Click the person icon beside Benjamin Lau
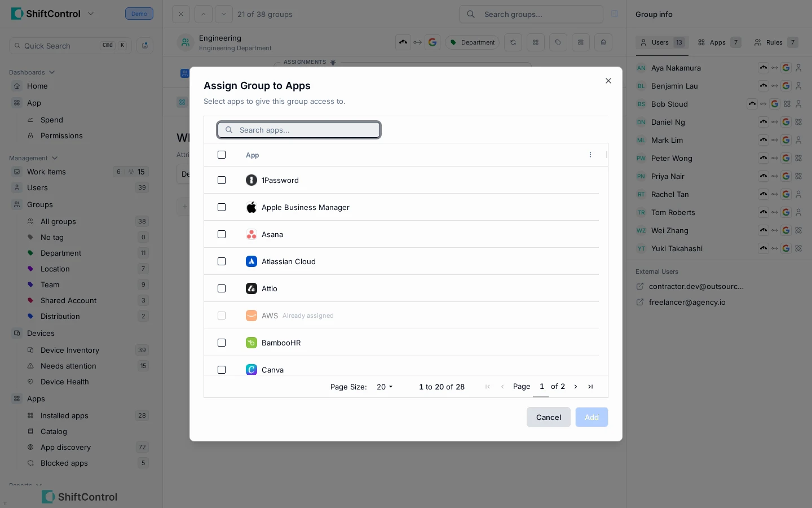812x508 pixels. click(798, 86)
